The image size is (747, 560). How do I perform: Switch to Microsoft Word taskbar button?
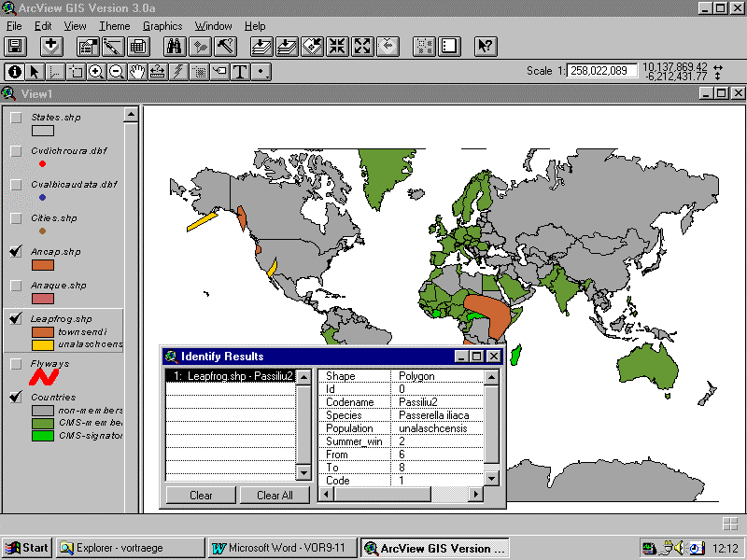283,548
